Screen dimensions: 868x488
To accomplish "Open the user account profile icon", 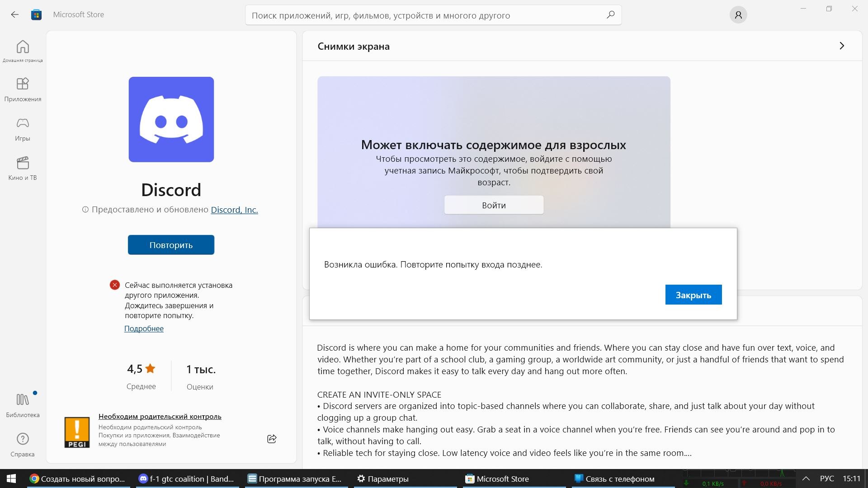I will [738, 15].
